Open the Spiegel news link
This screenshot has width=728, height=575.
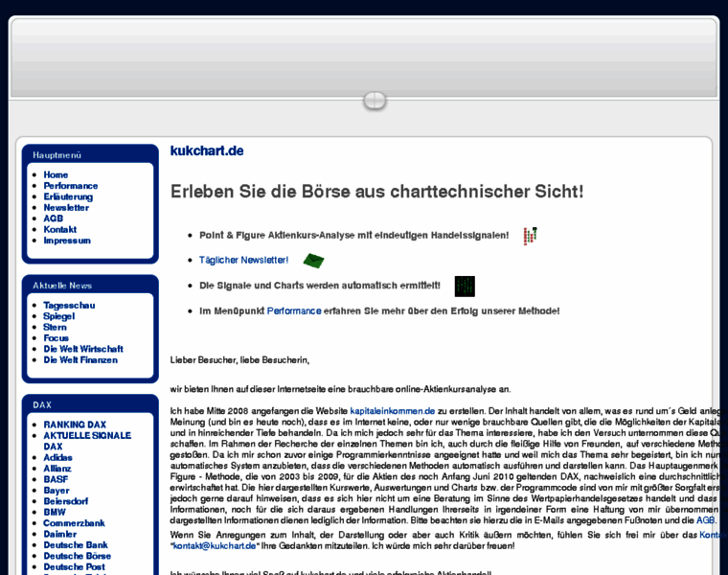click(x=58, y=316)
